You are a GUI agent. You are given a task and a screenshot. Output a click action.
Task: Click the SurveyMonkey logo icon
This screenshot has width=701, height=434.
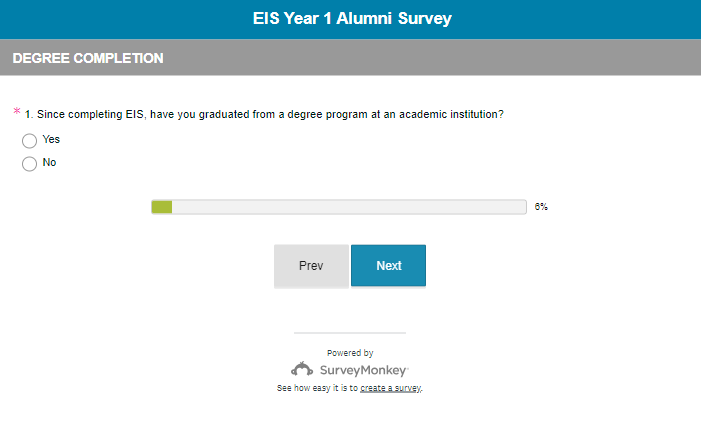pyautogui.click(x=303, y=369)
